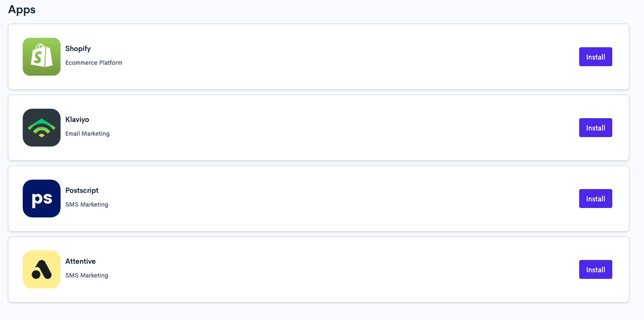This screenshot has width=644, height=320.
Task: Click the Apps page heading
Action: [22, 10]
